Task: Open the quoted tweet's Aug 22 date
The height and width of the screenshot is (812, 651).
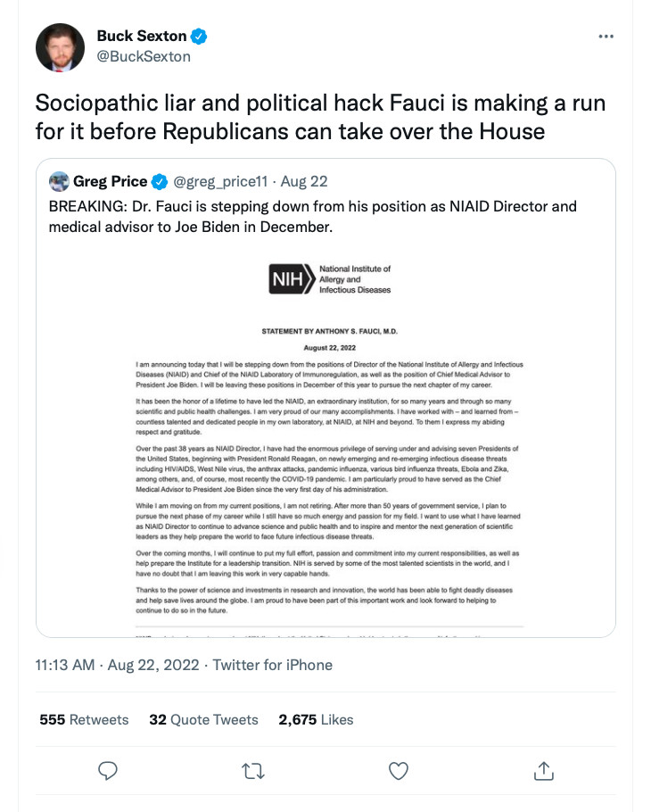Action: (x=304, y=182)
